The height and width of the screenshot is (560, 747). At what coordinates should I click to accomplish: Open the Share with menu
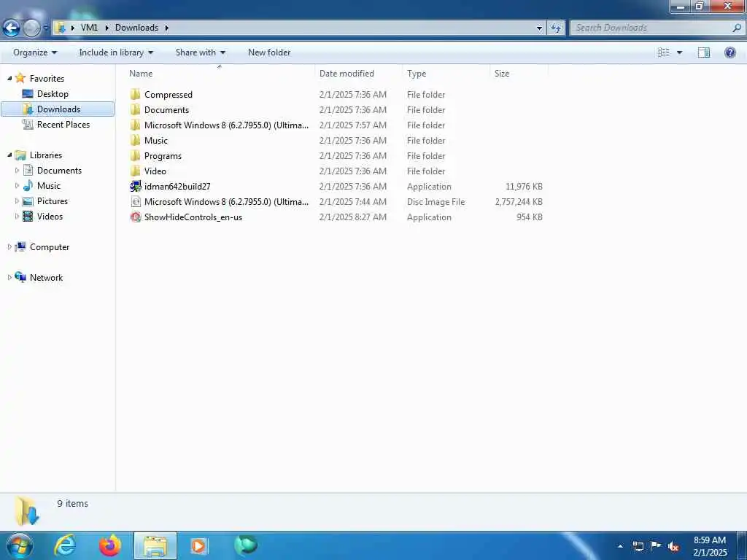pyautogui.click(x=200, y=52)
